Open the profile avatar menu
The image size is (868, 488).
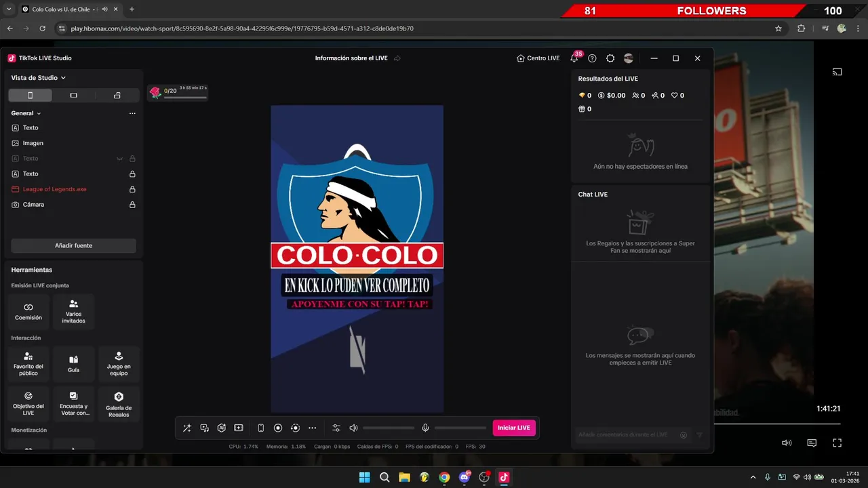tap(629, 58)
